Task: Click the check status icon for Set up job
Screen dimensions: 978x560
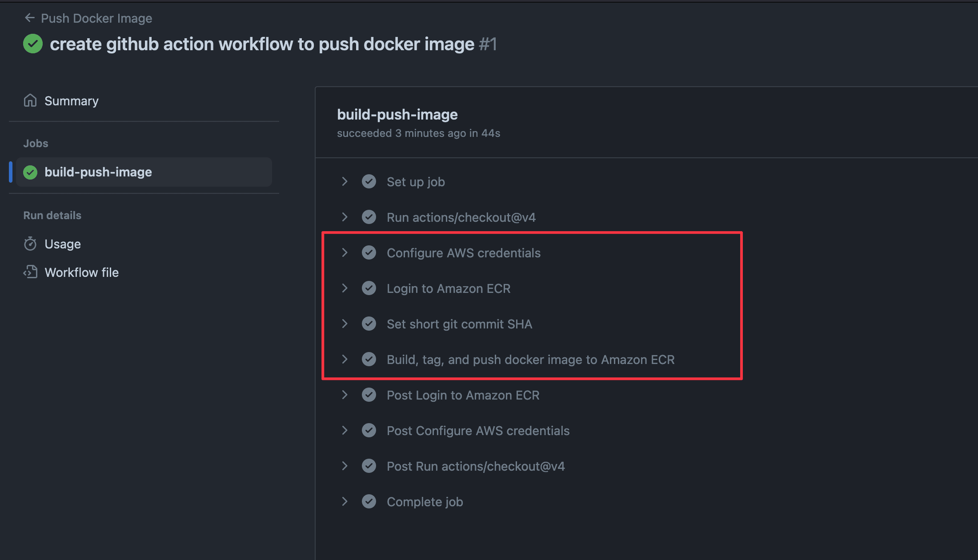Action: [369, 181]
